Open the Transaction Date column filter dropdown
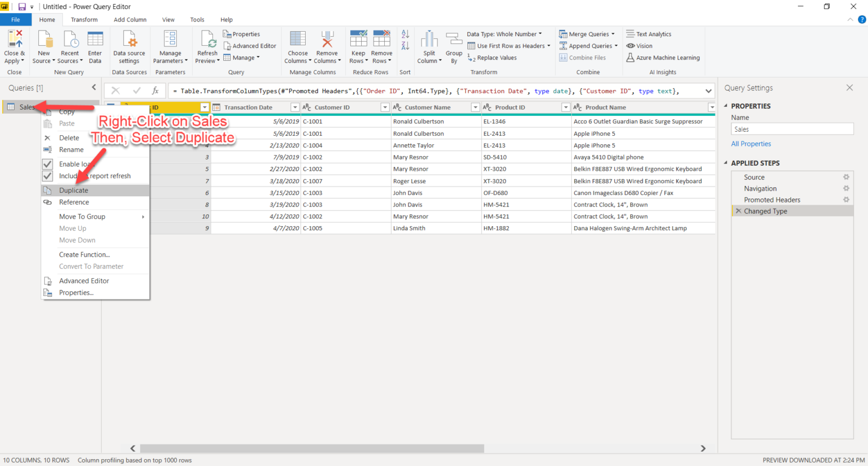868x466 pixels. pos(295,107)
